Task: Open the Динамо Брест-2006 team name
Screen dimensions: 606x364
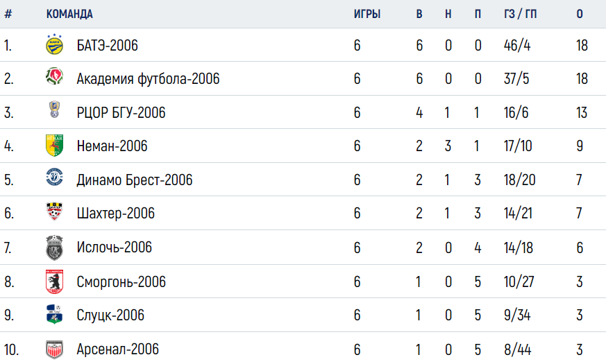Action: click(135, 180)
